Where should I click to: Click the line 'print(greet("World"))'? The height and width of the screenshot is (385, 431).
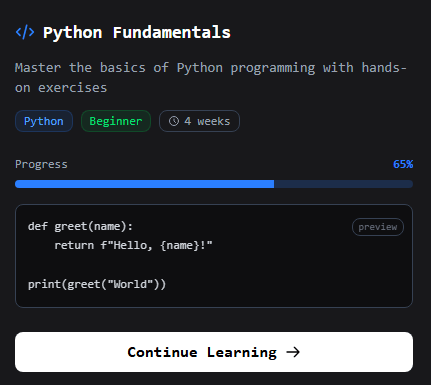(97, 284)
